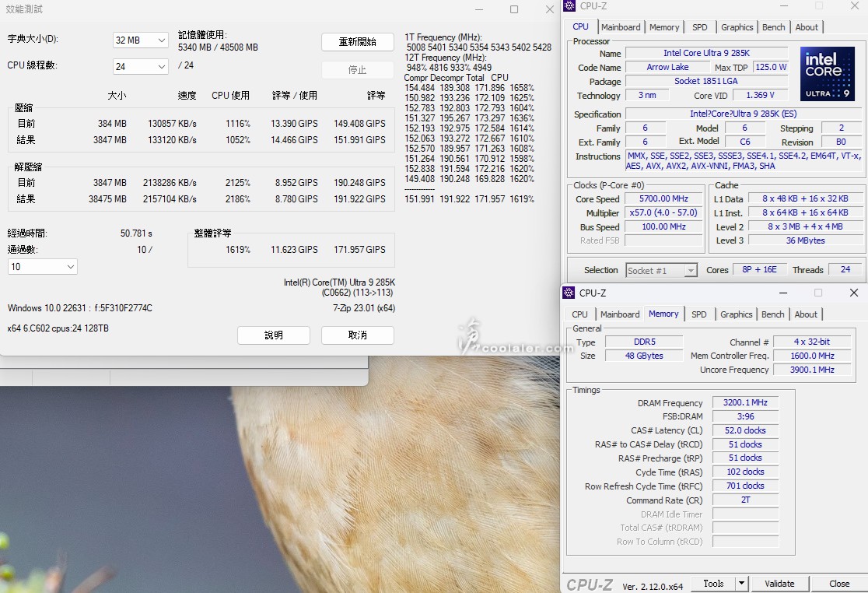Click the memory usage text 5340 MB / 48508 MB
The image size is (868, 593).
[x=218, y=47]
